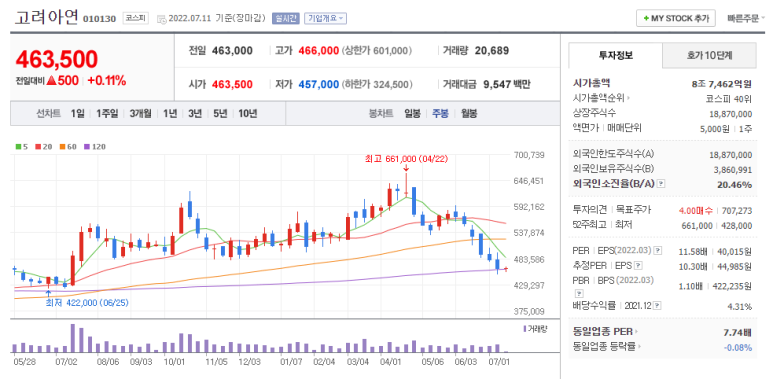Image resolution: width=773 pixels, height=379 pixels.
Task: Open the 기업개요 dropdown
Action: pyautogui.click(x=326, y=19)
